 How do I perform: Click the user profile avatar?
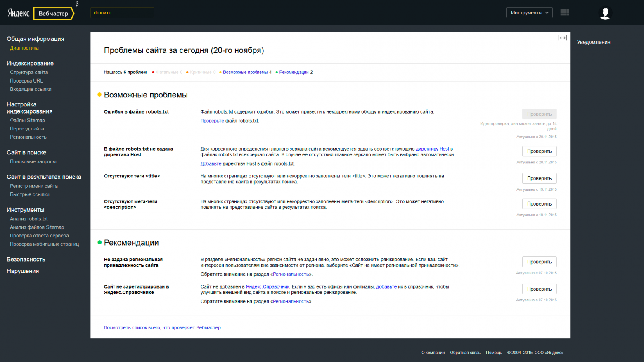point(605,13)
